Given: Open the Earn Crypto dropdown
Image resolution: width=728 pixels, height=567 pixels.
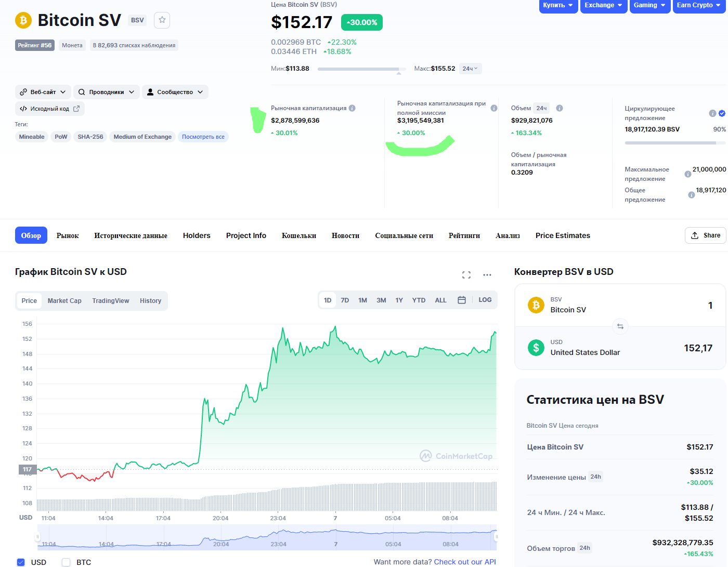Looking at the screenshot, I should coord(699,6).
